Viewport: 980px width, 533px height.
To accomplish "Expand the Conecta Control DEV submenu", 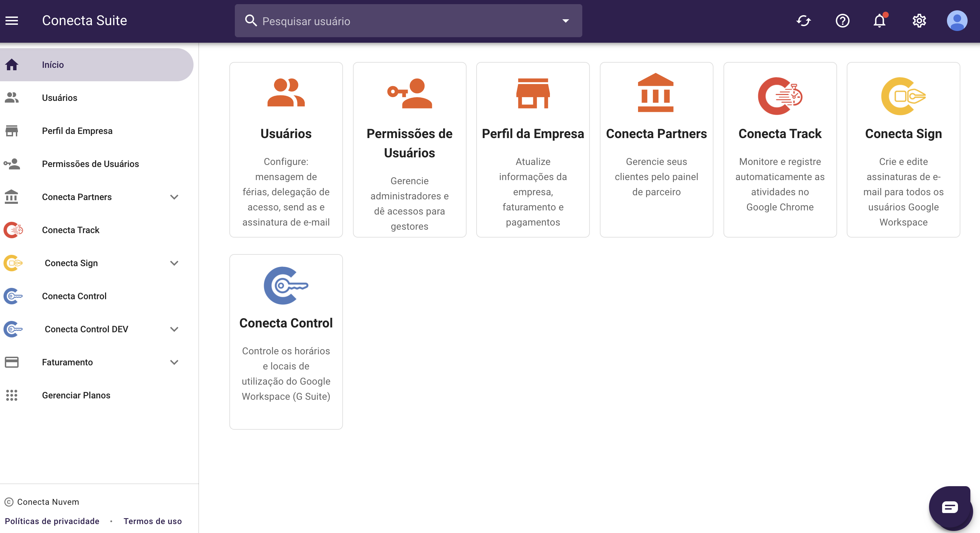I will [174, 330].
